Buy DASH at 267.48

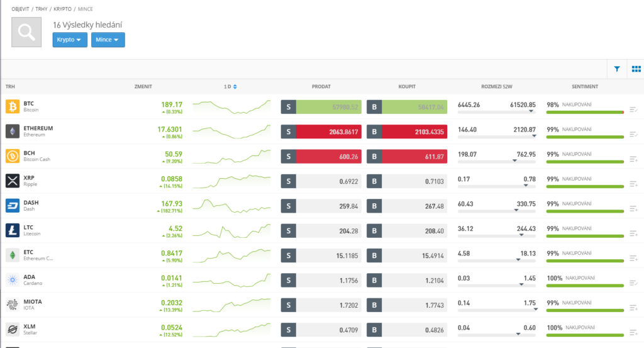pyautogui.click(x=407, y=206)
